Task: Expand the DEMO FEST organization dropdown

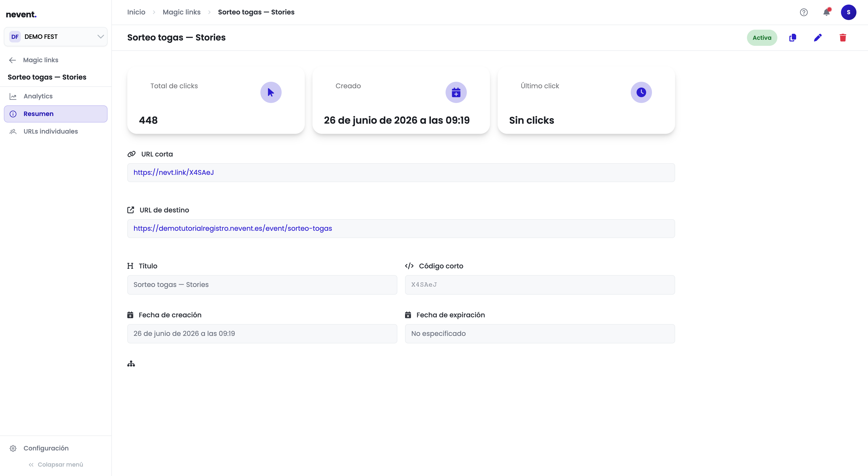Action: (56, 37)
